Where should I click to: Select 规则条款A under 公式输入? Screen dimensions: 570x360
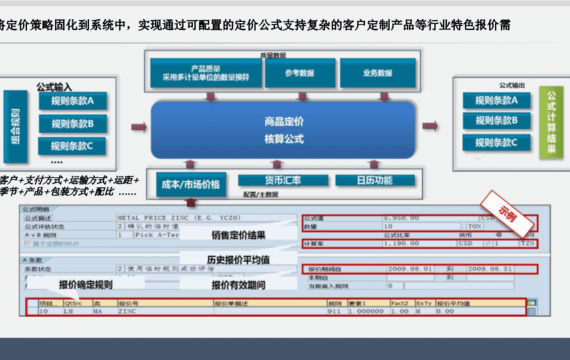pyautogui.click(x=73, y=101)
